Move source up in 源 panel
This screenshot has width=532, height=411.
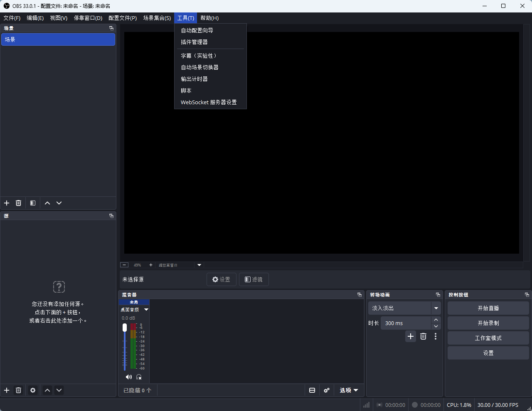click(x=47, y=390)
